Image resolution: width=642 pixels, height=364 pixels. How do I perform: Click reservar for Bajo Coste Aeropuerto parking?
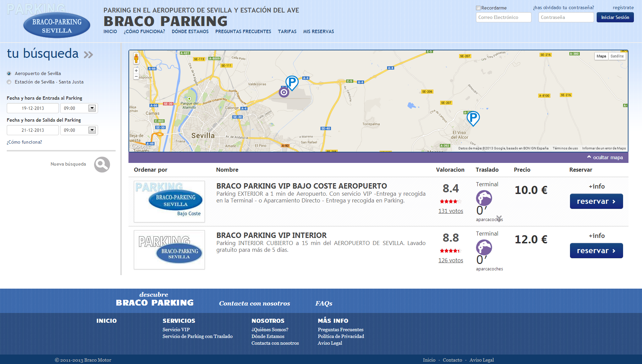tap(596, 201)
